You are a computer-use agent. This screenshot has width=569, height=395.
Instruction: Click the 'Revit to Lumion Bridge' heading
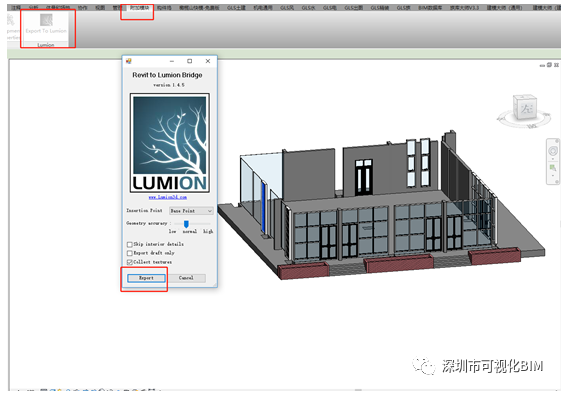coord(167,75)
